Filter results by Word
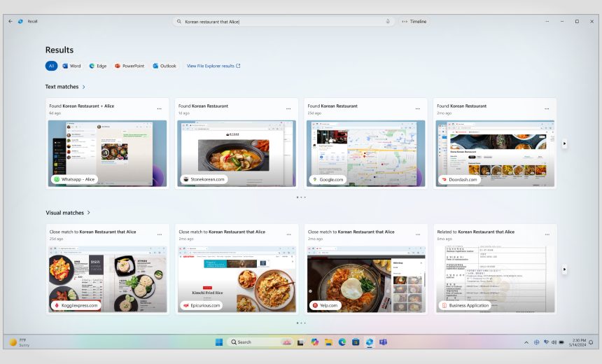 71,66
